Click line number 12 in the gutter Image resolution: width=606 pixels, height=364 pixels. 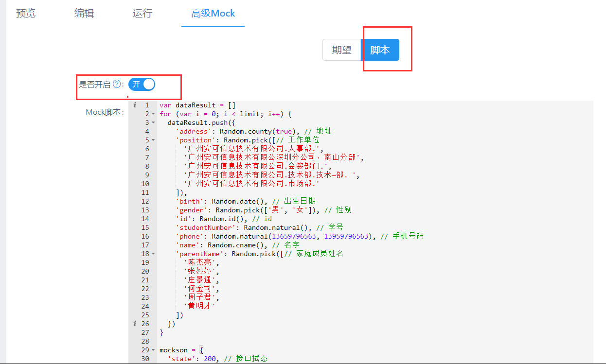(145, 201)
